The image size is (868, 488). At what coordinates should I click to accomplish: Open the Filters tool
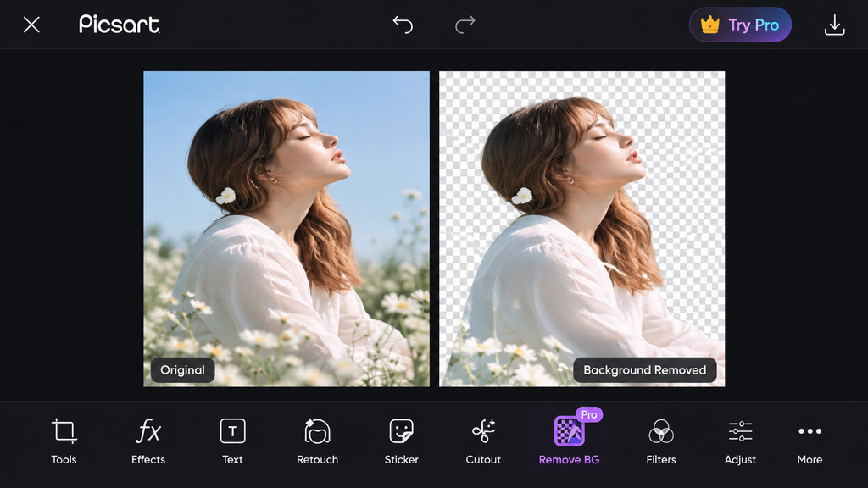pyautogui.click(x=661, y=441)
